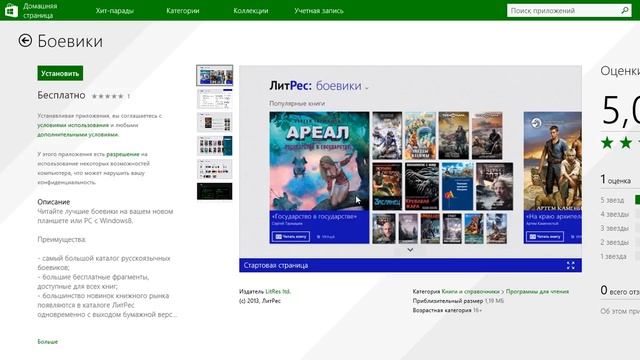Click the Windows Store bag icon
This screenshot has width=640, height=360.
11,10
